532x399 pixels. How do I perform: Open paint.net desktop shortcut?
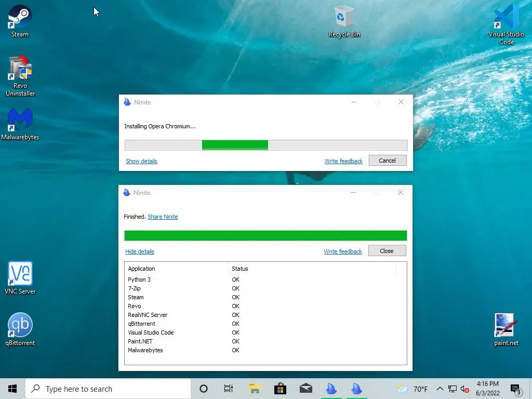(x=506, y=329)
